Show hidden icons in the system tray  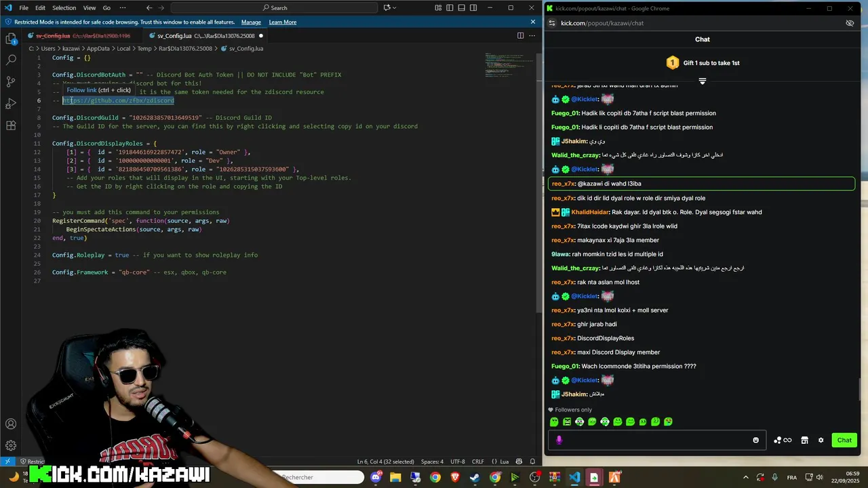pos(746,477)
